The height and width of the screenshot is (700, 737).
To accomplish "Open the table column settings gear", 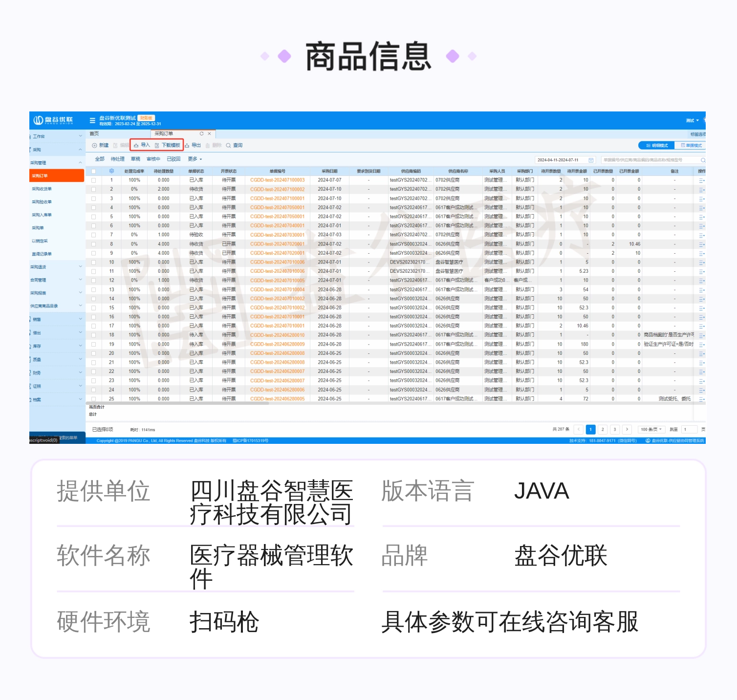I will coord(111,171).
